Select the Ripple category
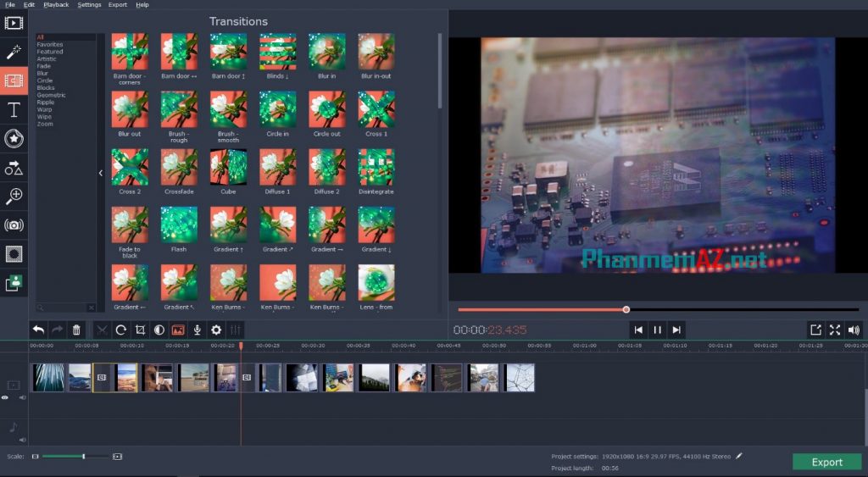The height and width of the screenshot is (477, 868). [46, 103]
